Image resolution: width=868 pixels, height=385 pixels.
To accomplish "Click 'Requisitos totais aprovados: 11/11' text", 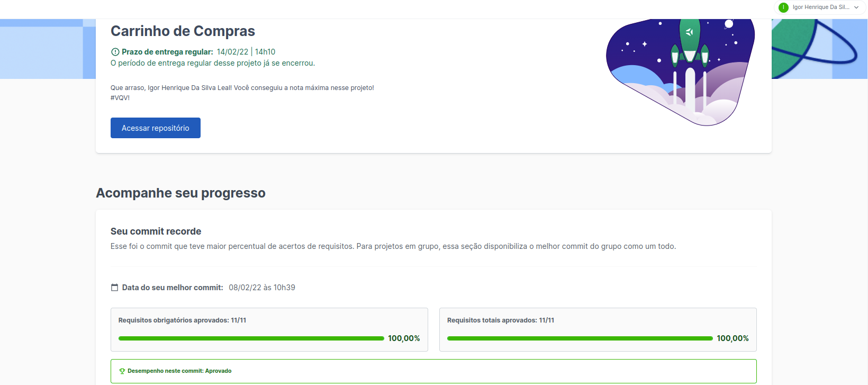I will (x=501, y=320).
